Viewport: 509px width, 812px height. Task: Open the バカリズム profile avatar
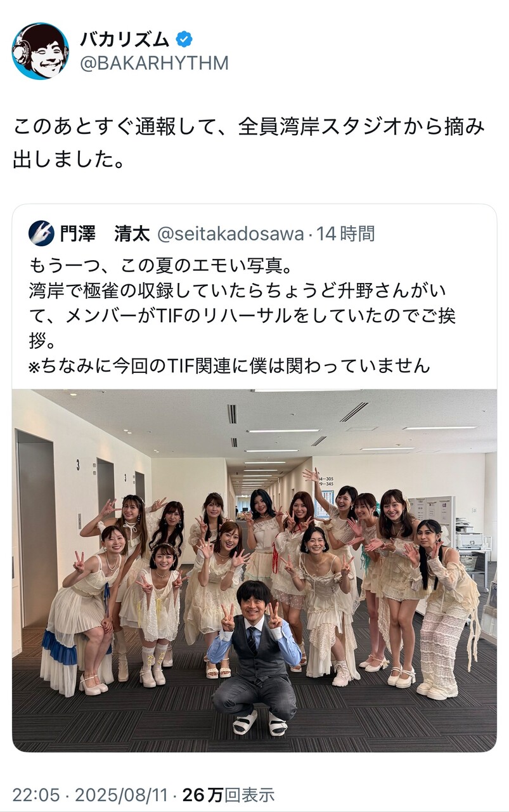click(40, 51)
